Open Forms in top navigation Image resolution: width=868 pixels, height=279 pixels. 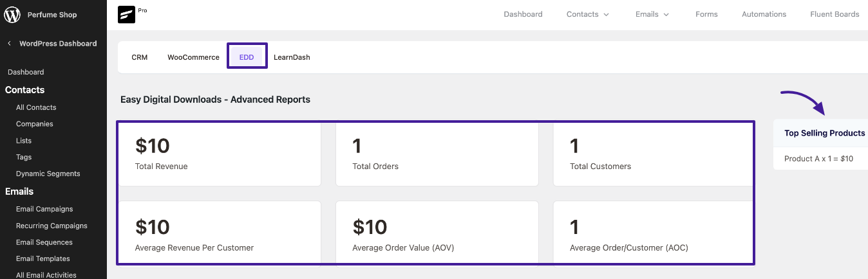tap(706, 14)
